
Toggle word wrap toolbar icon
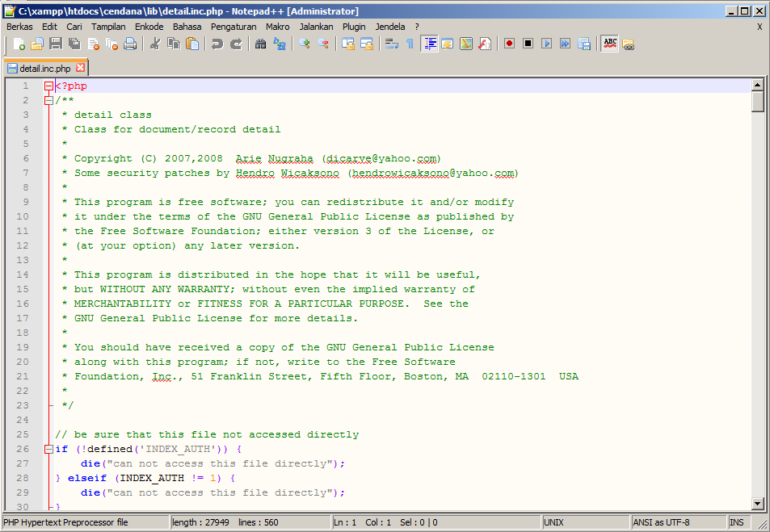point(391,44)
